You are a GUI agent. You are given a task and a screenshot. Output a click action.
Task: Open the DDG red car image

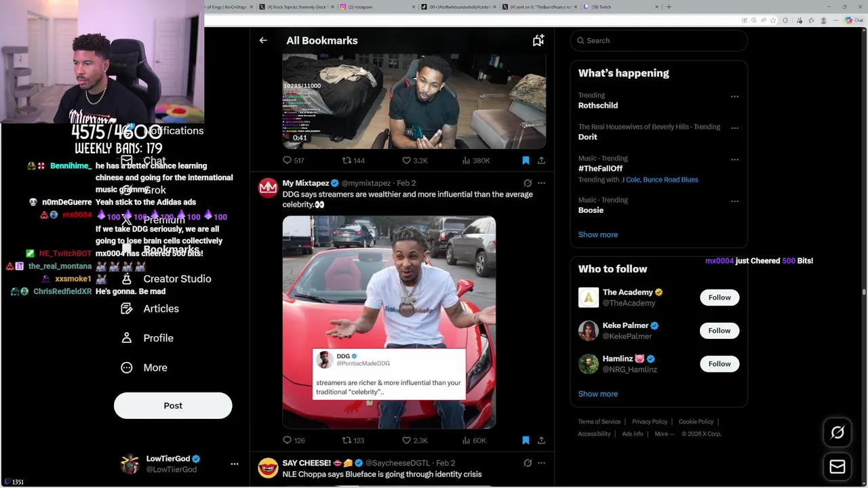pos(389,323)
